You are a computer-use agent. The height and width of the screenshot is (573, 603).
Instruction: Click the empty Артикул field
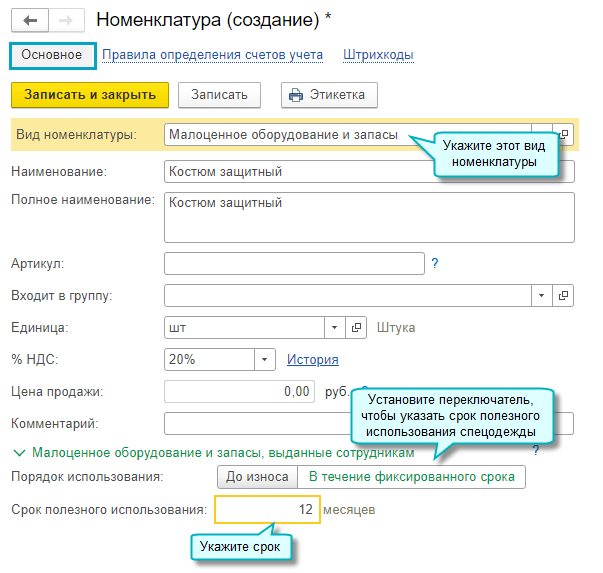click(x=294, y=263)
